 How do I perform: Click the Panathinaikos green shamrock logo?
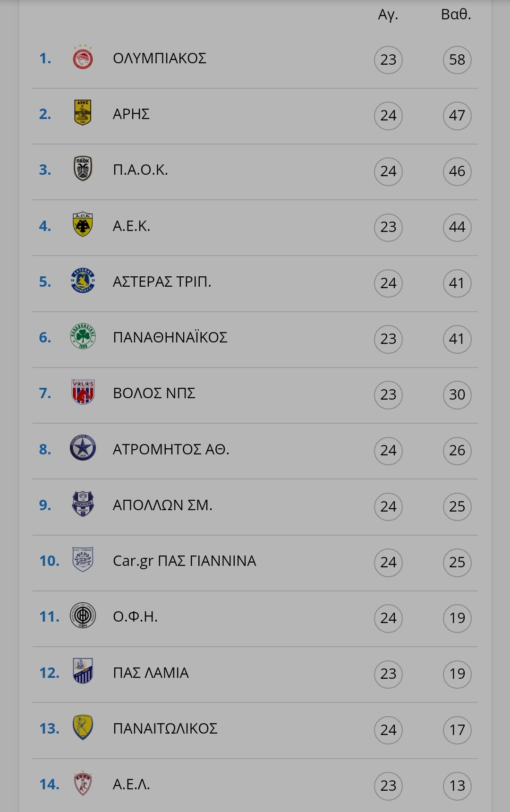(x=83, y=336)
